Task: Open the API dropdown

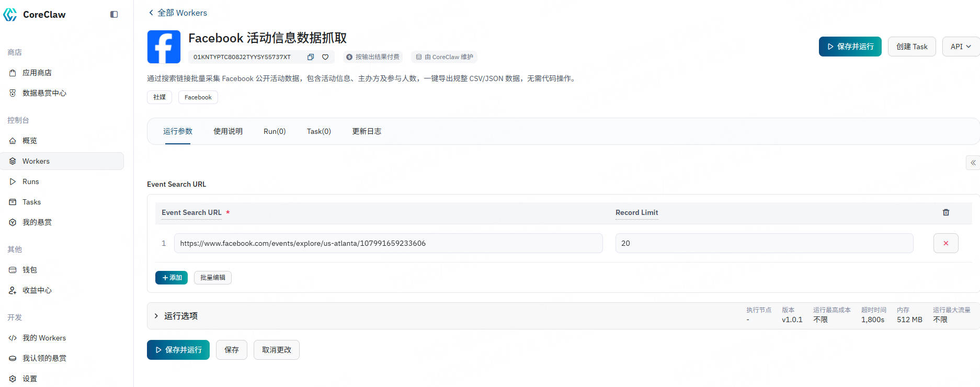Action: (960, 47)
